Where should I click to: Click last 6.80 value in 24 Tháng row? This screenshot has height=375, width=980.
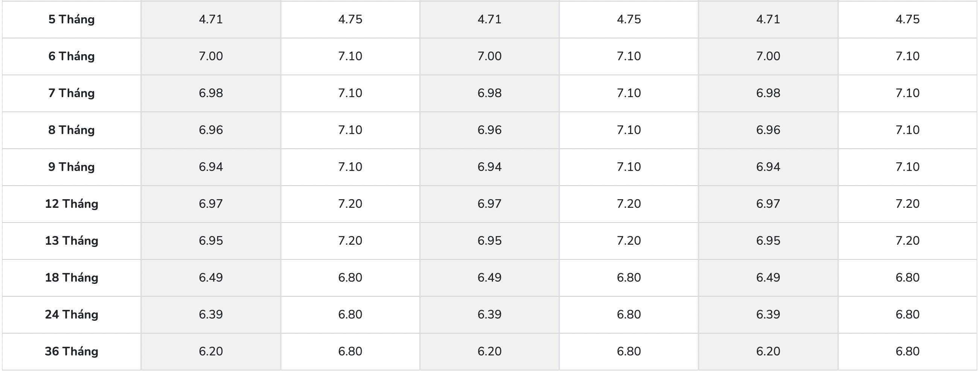[907, 315]
